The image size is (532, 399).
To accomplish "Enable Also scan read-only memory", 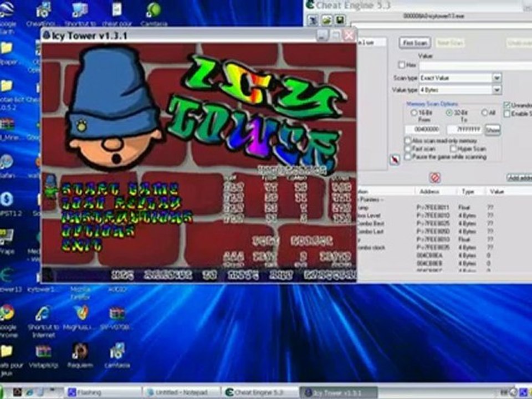I will pyautogui.click(x=408, y=140).
